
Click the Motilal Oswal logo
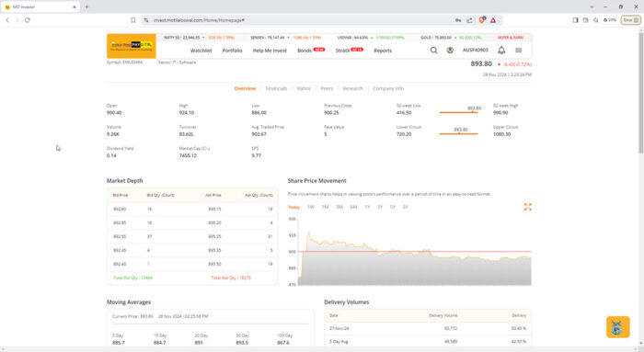[132, 46]
